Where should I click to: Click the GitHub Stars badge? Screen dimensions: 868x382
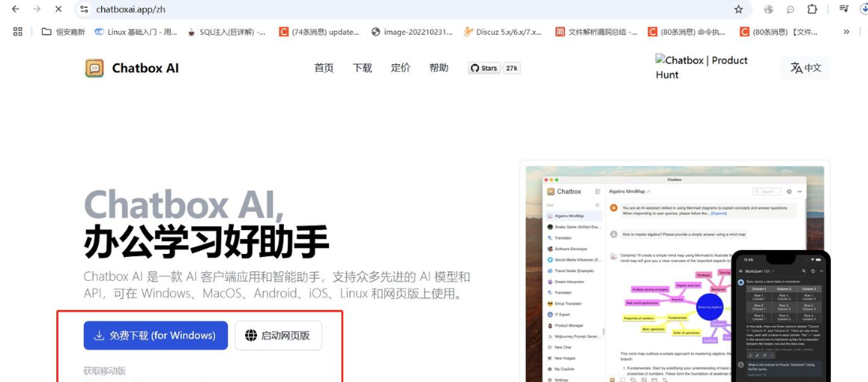tap(484, 68)
